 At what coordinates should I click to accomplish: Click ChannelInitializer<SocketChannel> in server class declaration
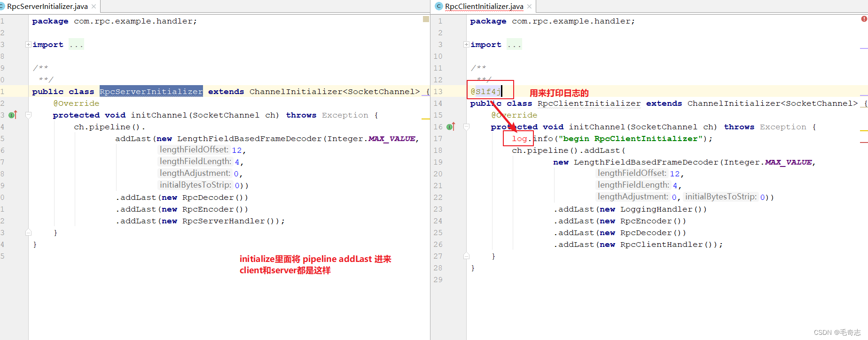click(x=335, y=92)
